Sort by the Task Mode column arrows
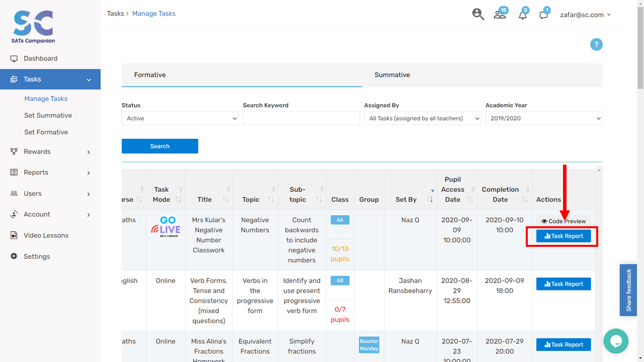 tap(178, 200)
